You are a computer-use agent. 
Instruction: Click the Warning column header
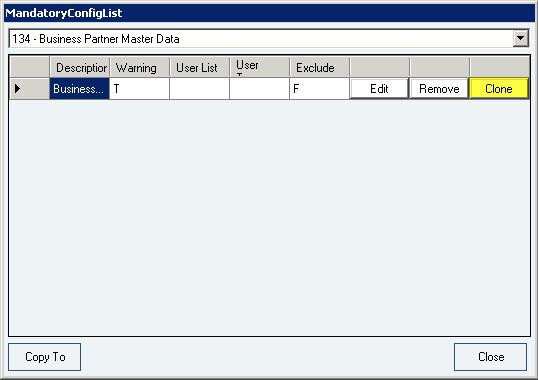140,67
